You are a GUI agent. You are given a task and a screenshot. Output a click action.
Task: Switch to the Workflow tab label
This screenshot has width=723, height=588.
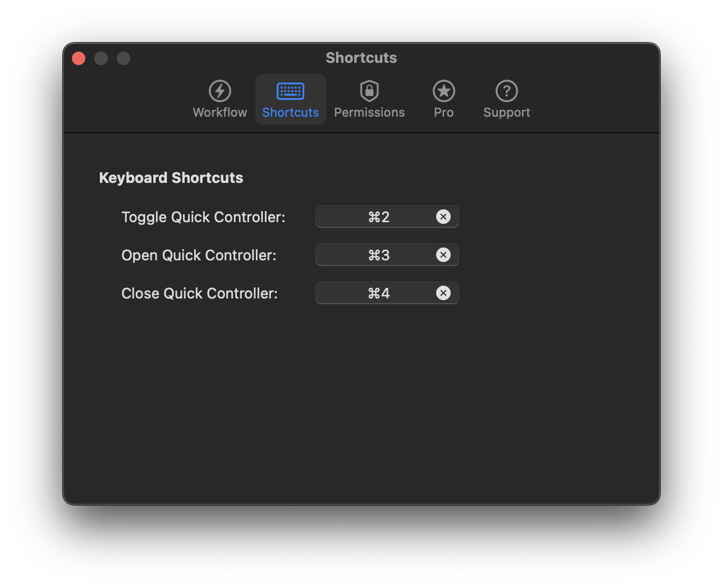tap(219, 113)
